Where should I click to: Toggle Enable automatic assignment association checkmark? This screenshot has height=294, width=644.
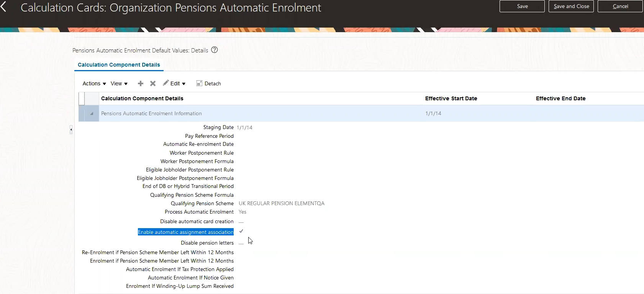[241, 231]
